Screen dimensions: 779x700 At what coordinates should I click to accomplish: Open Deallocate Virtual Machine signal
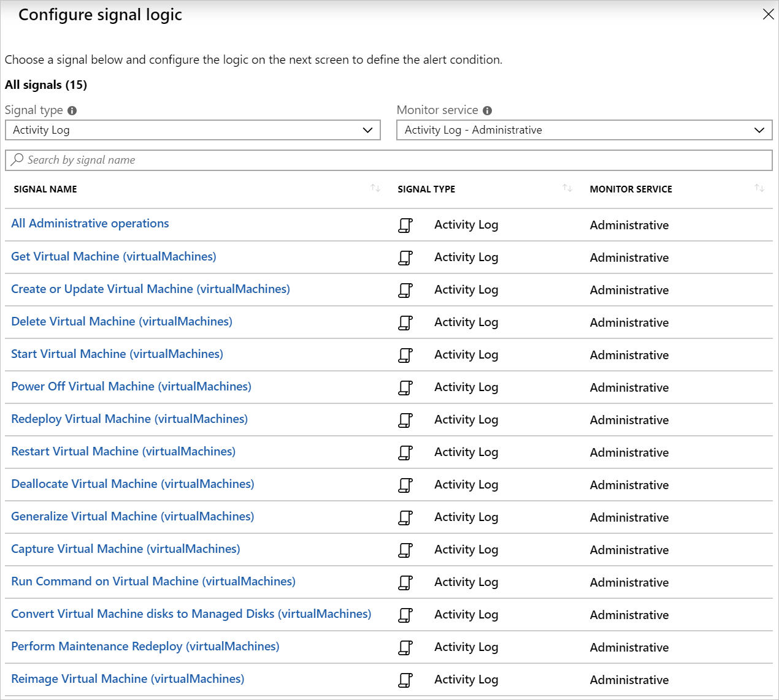132,484
